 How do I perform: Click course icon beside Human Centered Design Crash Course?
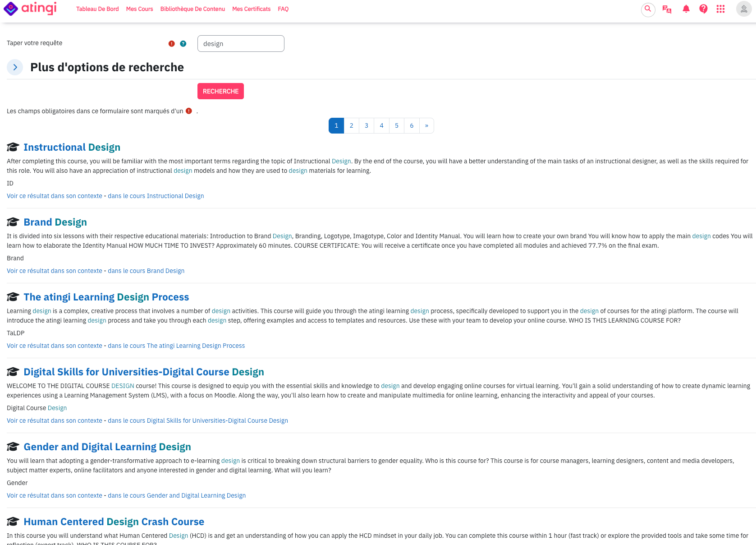13,522
